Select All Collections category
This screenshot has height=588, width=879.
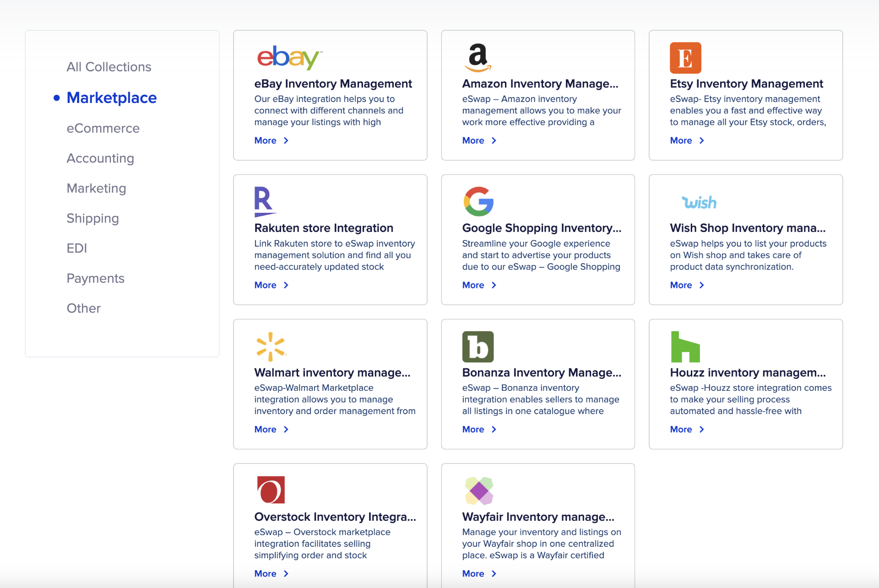pos(109,67)
